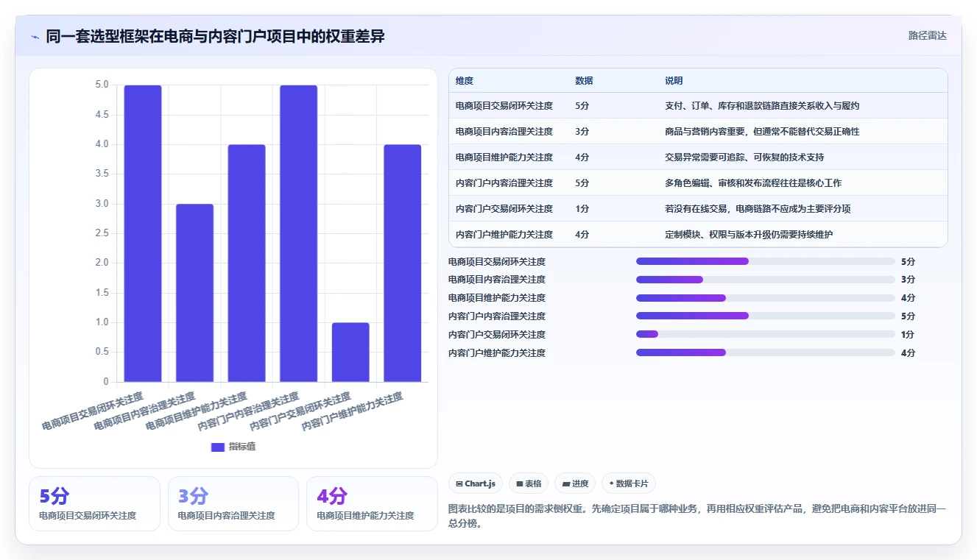The width and height of the screenshot is (977, 560).
Task: Click the spark icon beside the page title
Action: click(x=35, y=37)
